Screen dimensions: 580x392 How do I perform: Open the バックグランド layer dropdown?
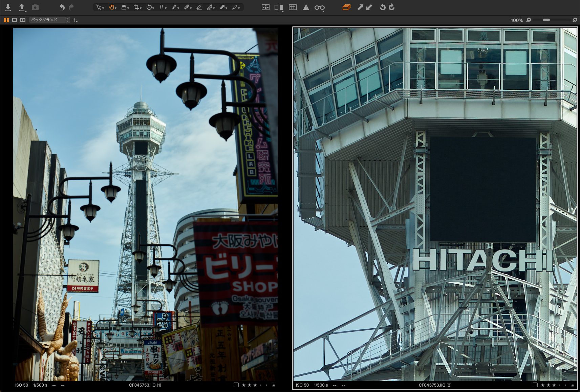[49, 20]
